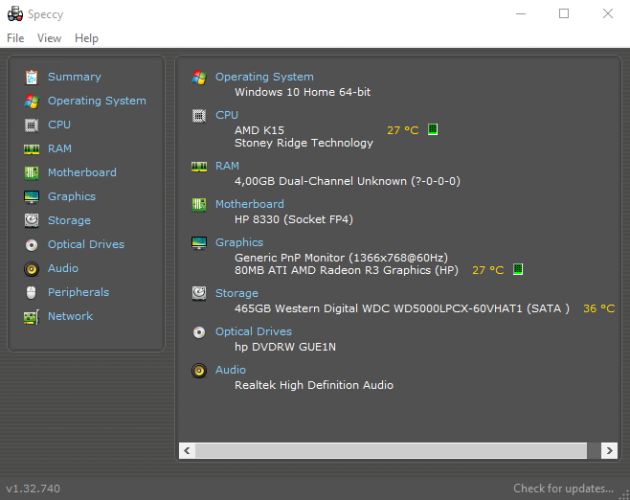Viewport: 630px width, 500px height.
Task: Click the Summary clipboard icon in sidebar
Action: pyautogui.click(x=31, y=77)
